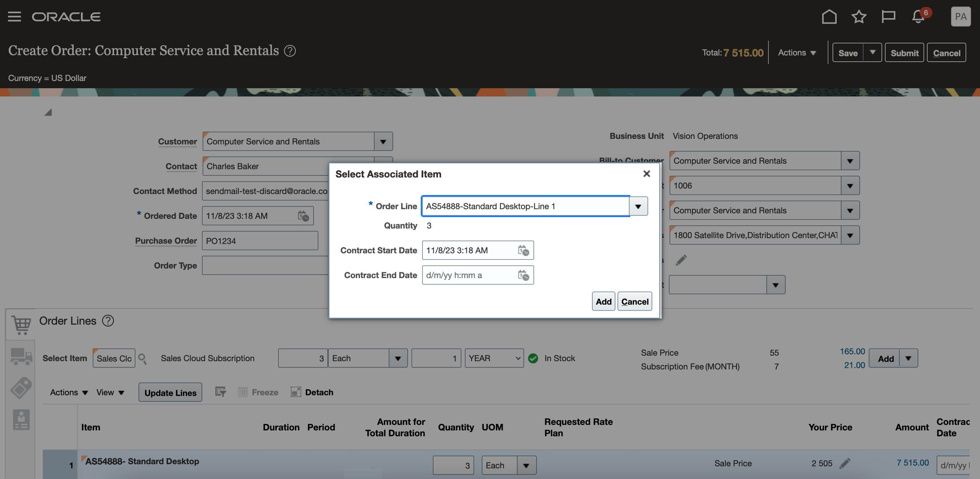Image resolution: width=980 pixels, height=479 pixels.
Task: Open Contract Start Date calendar picker
Action: point(523,250)
